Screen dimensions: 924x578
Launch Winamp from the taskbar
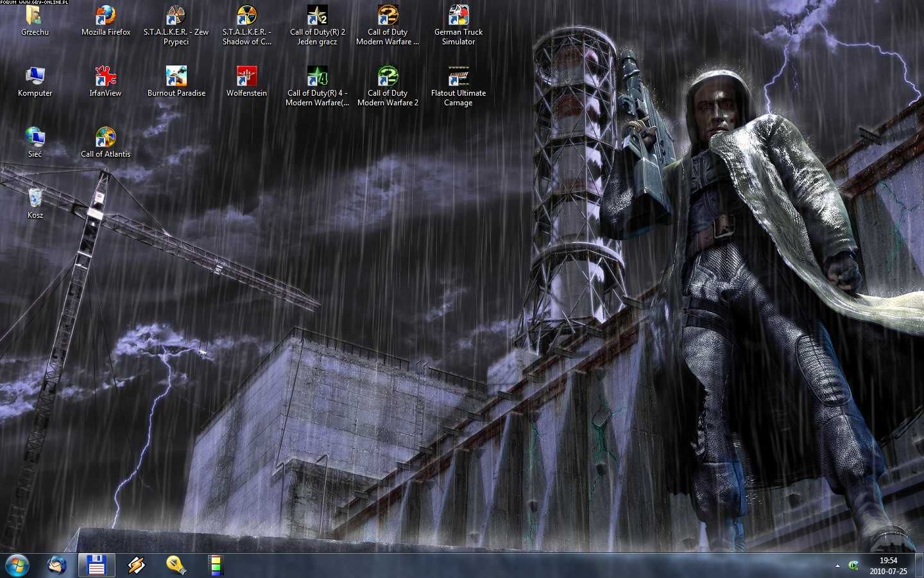pyautogui.click(x=136, y=565)
